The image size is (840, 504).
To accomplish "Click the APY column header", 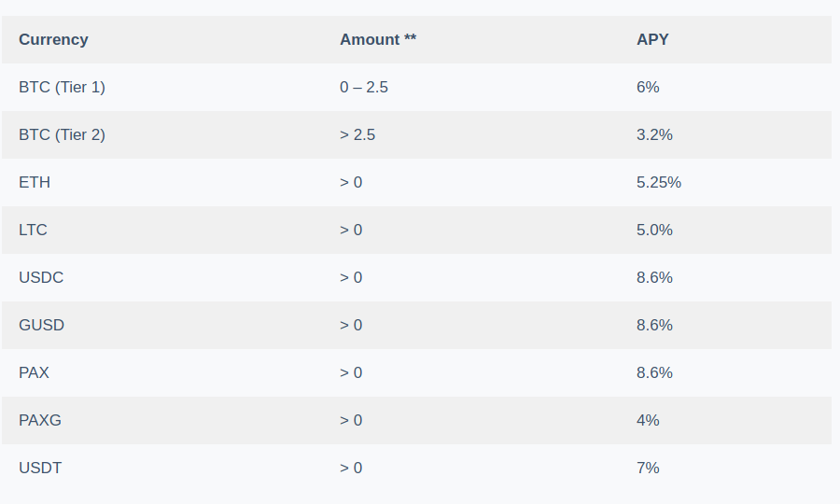I will point(652,39).
